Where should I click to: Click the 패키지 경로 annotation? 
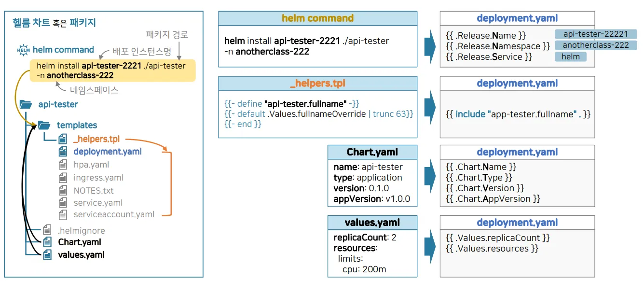coord(167,35)
